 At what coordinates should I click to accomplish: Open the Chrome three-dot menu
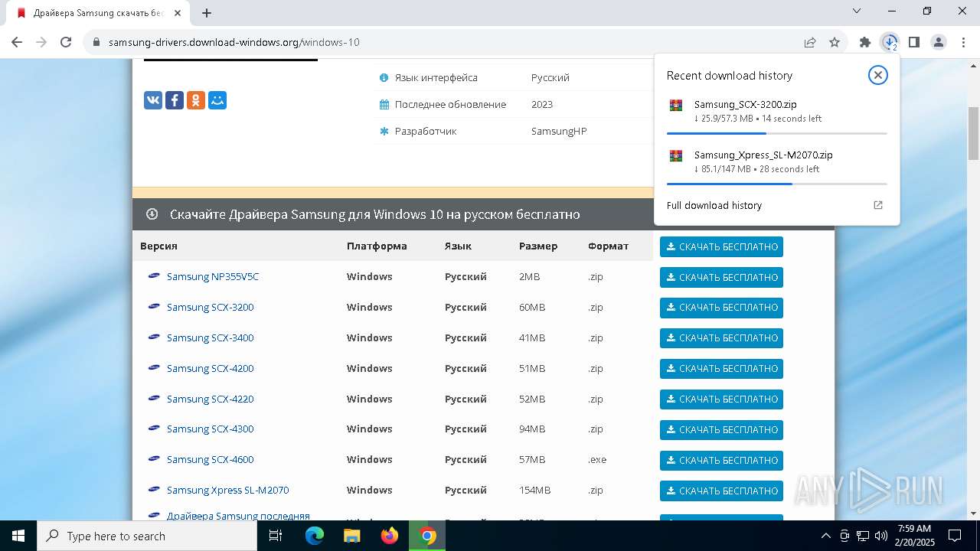click(963, 42)
